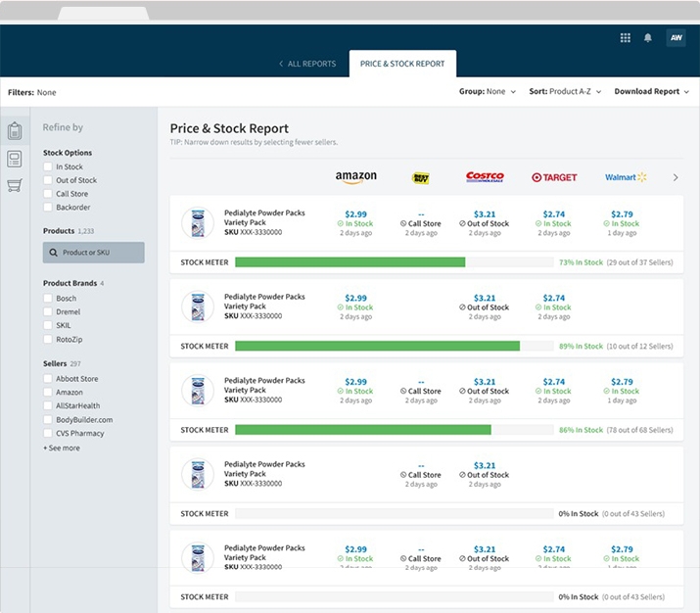This screenshot has height=613, width=700.
Task: Select the Price & Stock Report tab
Action: (x=402, y=64)
